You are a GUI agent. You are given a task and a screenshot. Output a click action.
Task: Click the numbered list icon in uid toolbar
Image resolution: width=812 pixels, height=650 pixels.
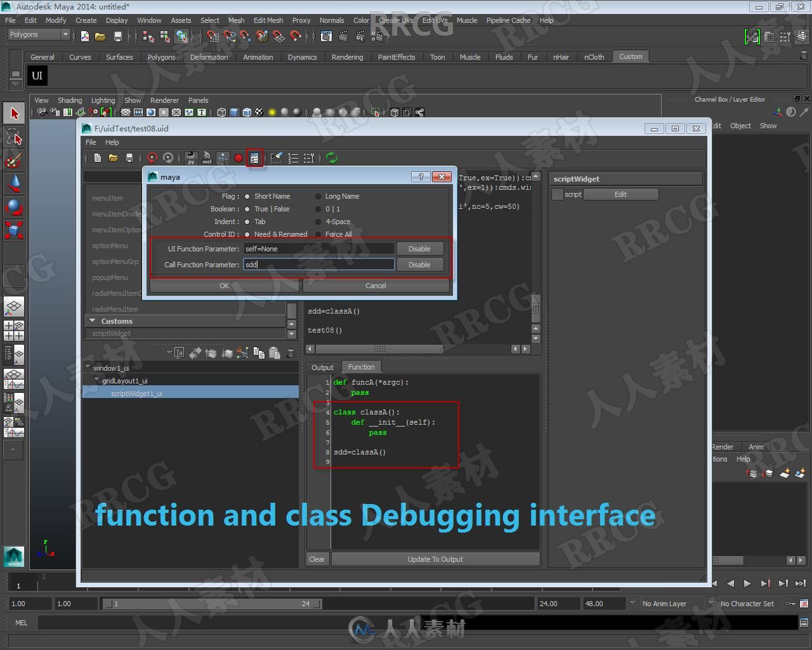(293, 158)
